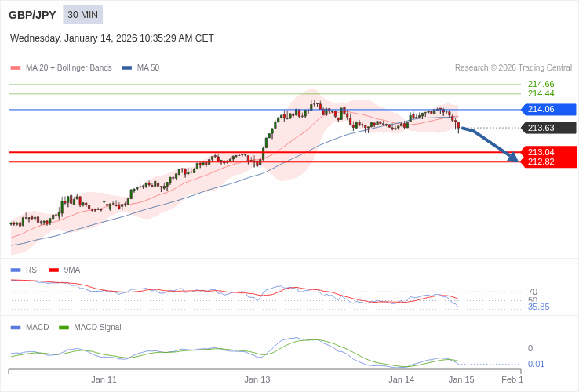
Task: Click the 9MA legend red swatch
Action: coord(54,270)
